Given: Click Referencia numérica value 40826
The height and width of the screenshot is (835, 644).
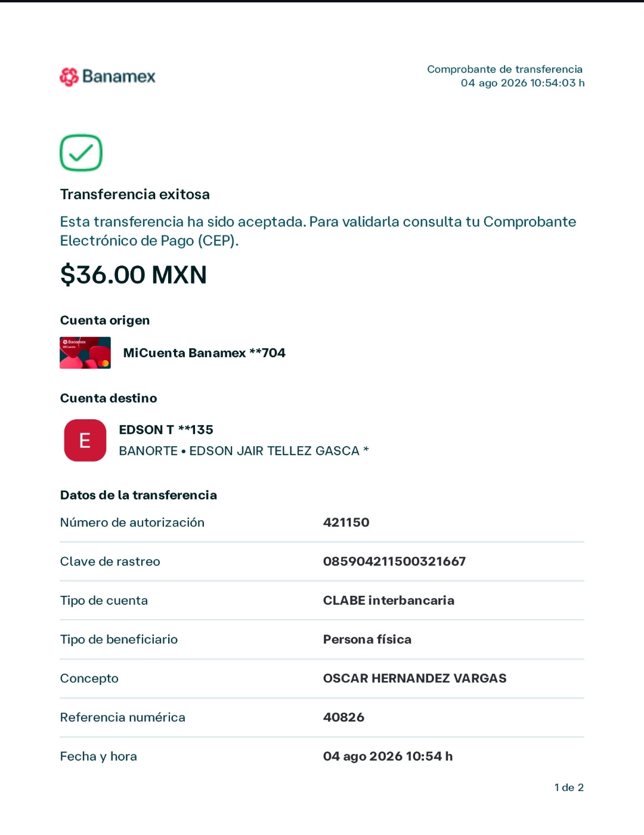Looking at the screenshot, I should [343, 718].
